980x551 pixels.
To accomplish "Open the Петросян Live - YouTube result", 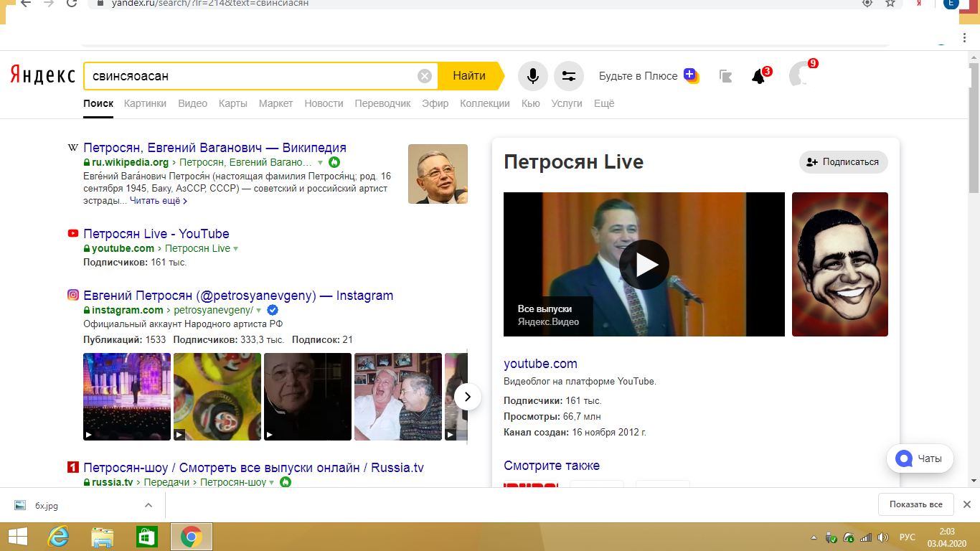I will coord(156,234).
